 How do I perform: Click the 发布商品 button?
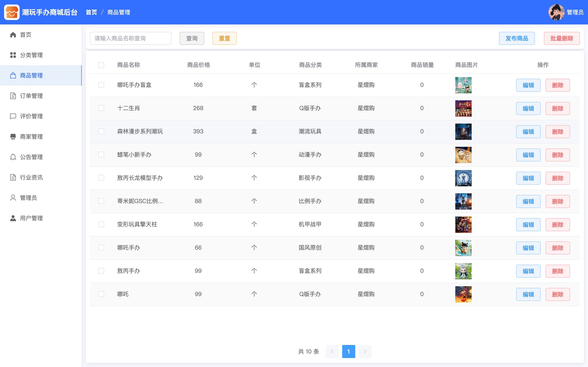517,38
